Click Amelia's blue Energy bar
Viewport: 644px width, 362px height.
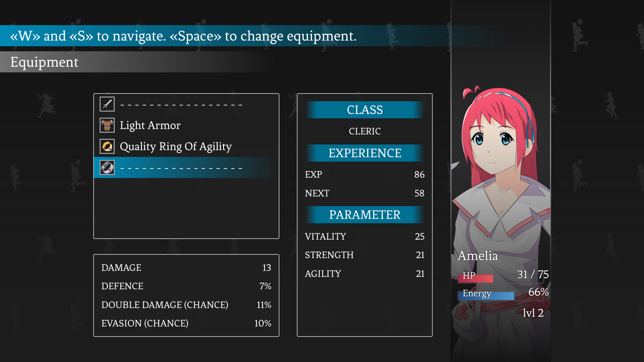pyautogui.click(x=486, y=296)
